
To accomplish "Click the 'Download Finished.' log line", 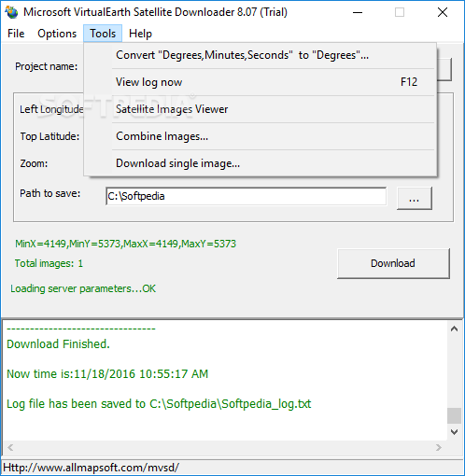I will [x=58, y=344].
